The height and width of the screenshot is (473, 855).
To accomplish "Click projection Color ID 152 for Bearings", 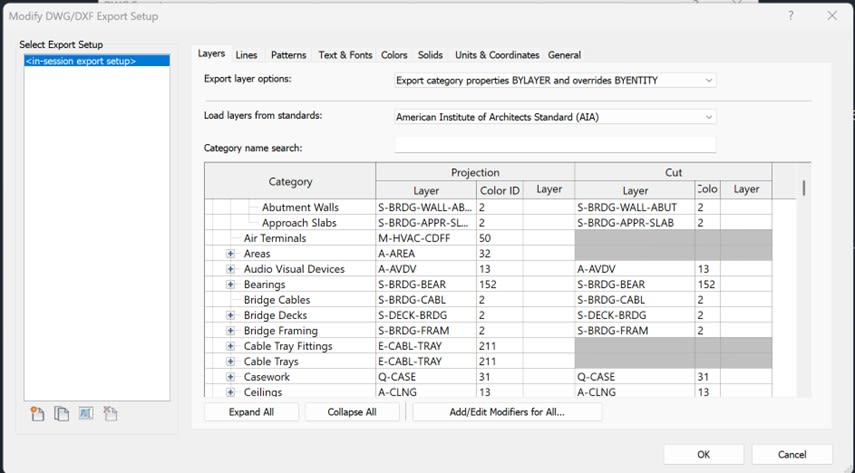I will pos(499,284).
